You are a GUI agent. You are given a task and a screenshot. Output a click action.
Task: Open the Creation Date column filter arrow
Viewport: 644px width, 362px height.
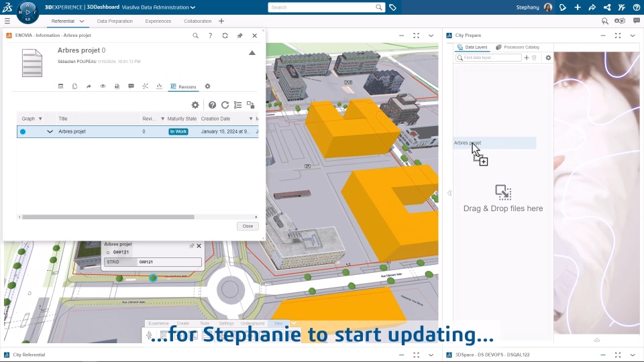tap(251, 119)
